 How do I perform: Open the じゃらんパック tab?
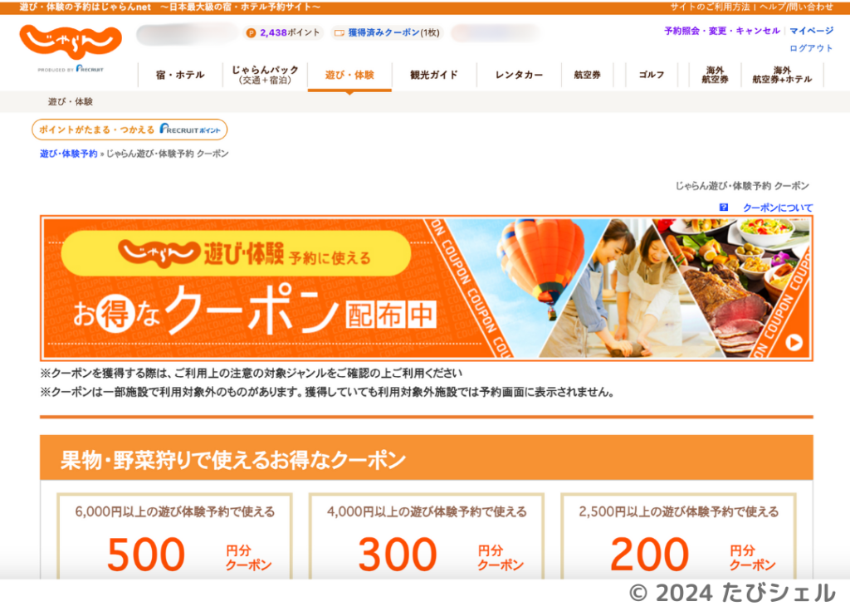click(265, 75)
